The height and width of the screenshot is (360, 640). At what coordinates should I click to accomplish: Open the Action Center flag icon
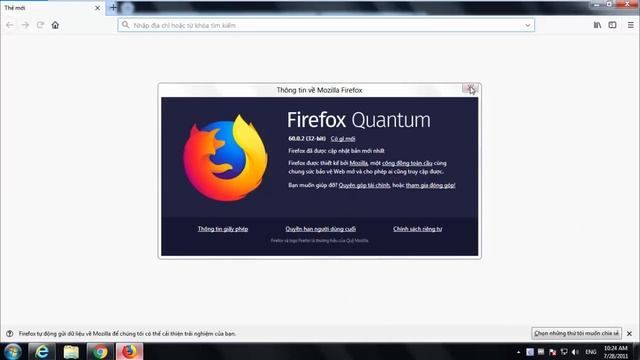pyautogui.click(x=553, y=352)
